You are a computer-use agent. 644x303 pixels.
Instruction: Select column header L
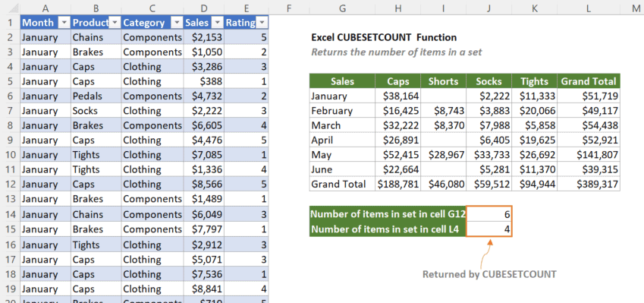588,8
